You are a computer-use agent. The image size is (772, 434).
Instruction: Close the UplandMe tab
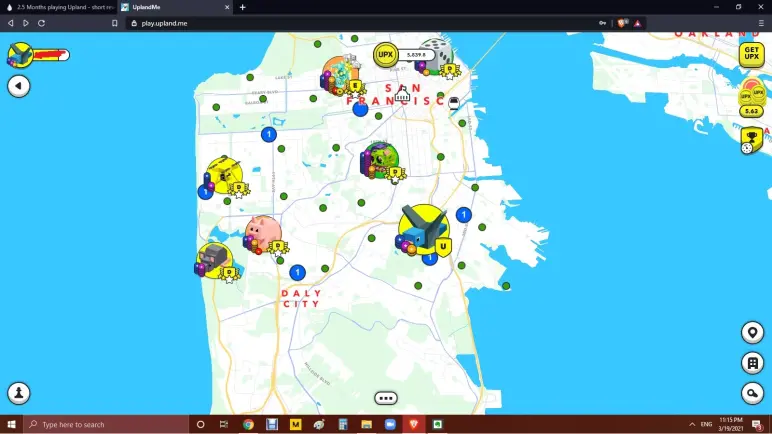227,7
